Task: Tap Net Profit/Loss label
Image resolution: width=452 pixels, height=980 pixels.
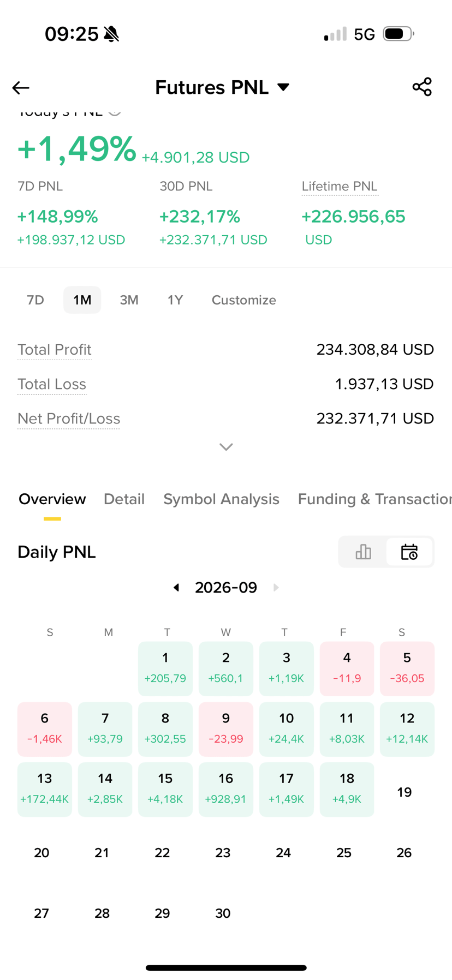Action: pos(69,419)
